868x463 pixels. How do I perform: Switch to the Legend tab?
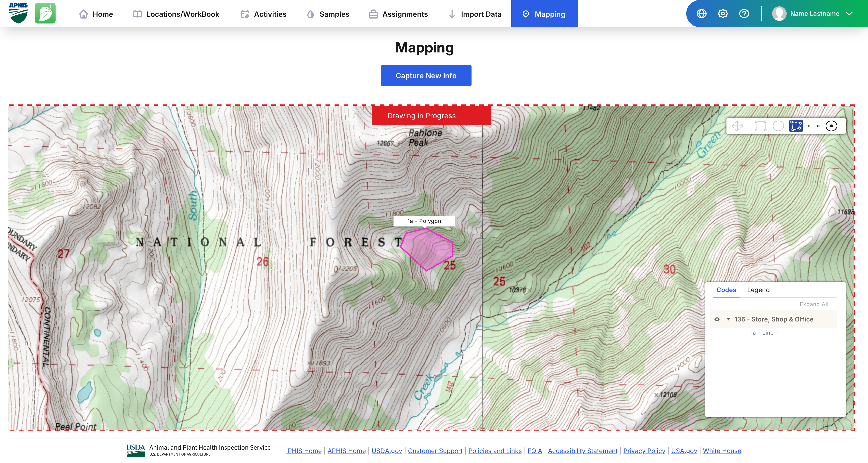[x=758, y=290]
